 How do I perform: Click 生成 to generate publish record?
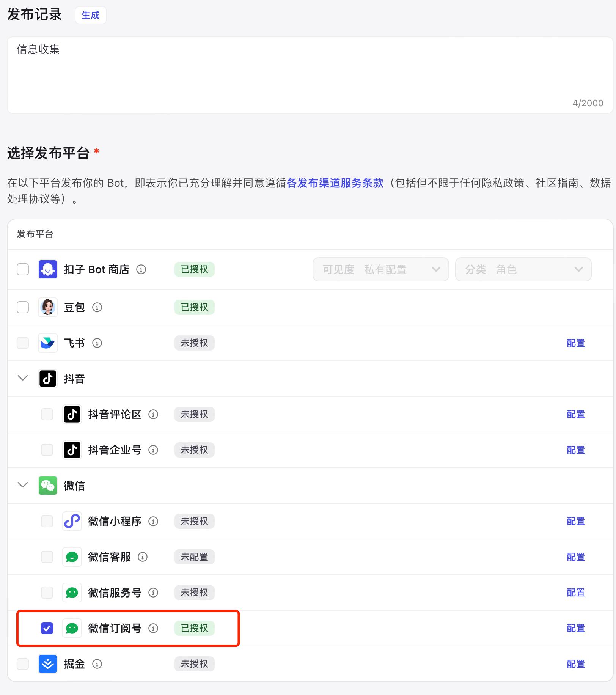coord(91,15)
